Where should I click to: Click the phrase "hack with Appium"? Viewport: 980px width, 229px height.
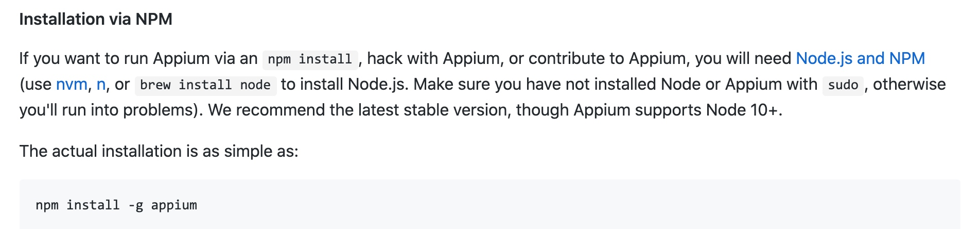tap(432, 58)
